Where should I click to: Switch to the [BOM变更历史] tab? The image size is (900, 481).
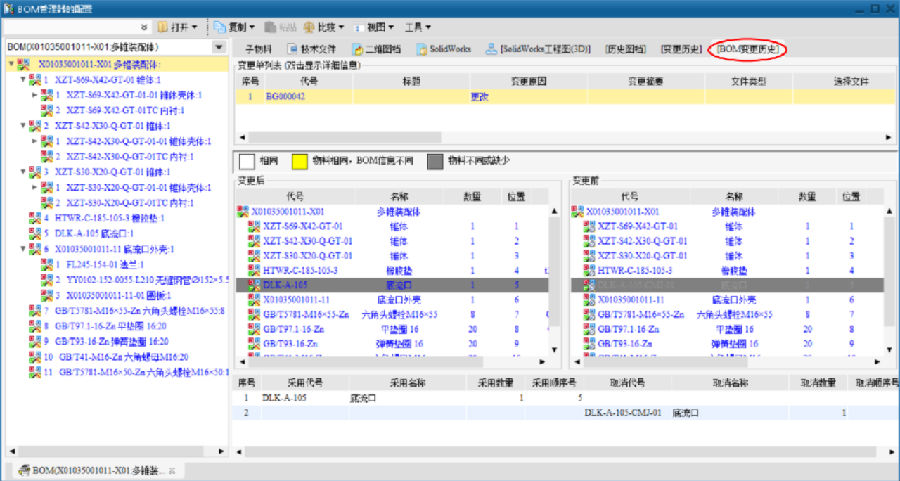(x=748, y=49)
